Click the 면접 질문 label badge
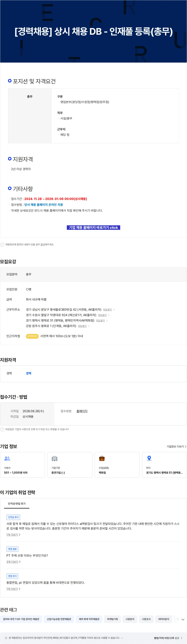This screenshot has width=187, height=644. 12,549
